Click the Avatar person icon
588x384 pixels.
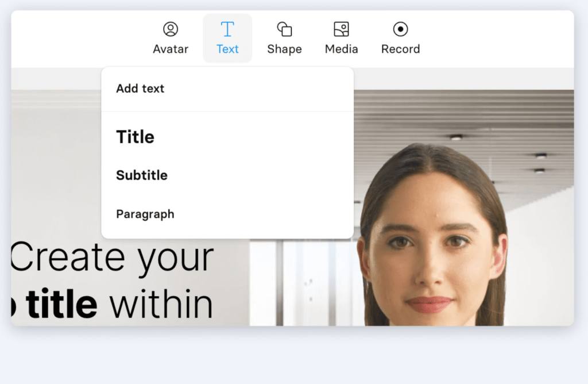pyautogui.click(x=171, y=29)
